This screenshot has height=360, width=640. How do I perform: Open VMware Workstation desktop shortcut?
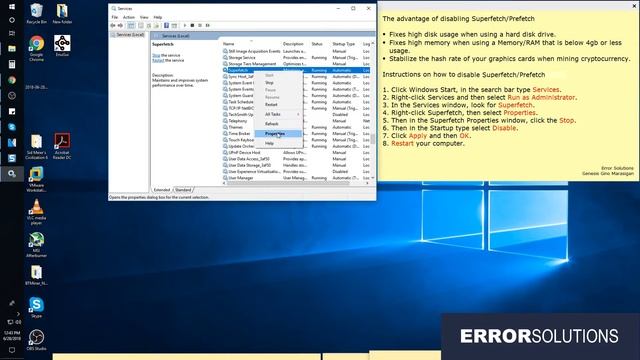[36, 180]
